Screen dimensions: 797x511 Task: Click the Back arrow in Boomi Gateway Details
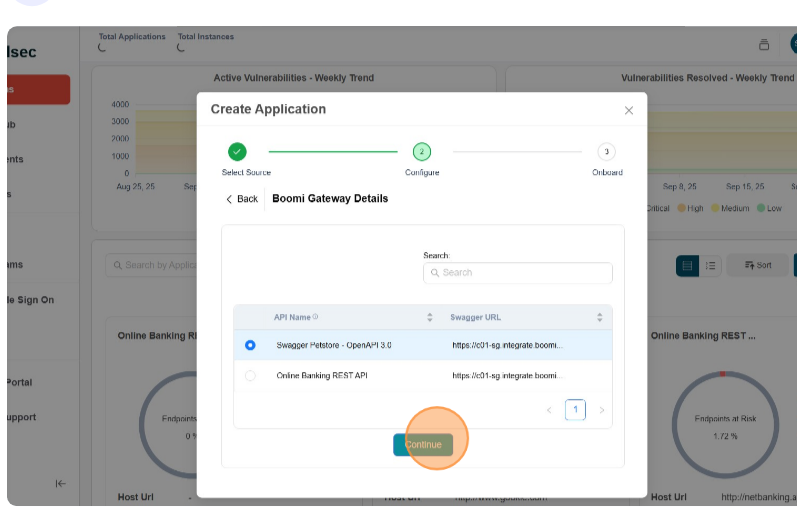(x=230, y=199)
